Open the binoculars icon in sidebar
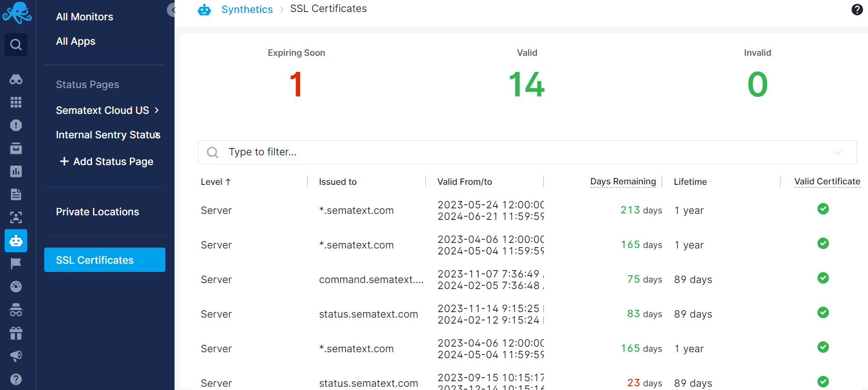Viewport: 868px width, 390px height. tap(16, 79)
